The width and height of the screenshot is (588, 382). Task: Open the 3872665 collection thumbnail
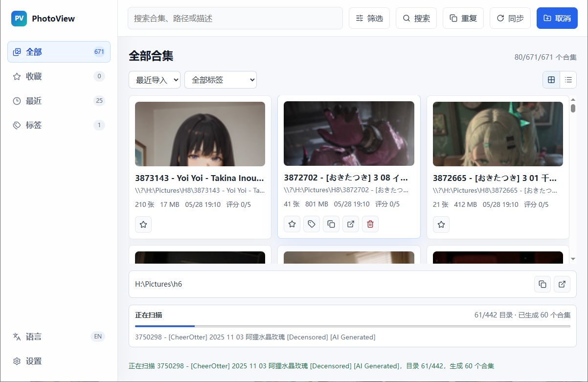pyautogui.click(x=498, y=134)
